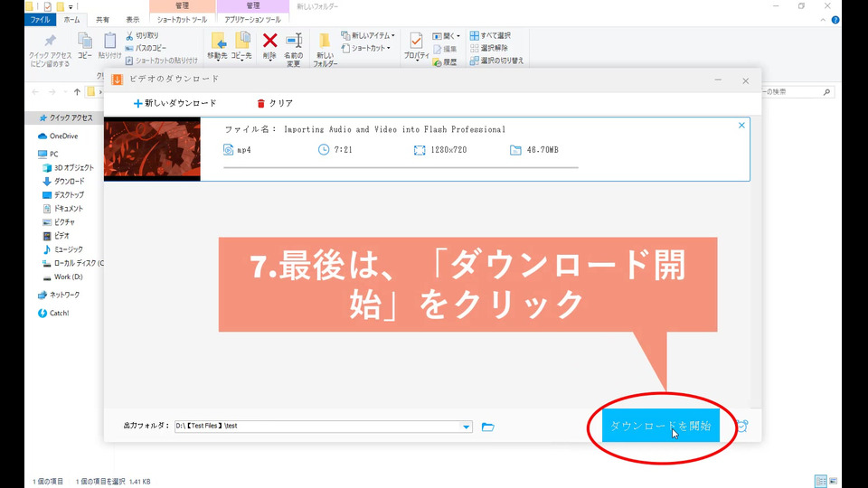
Task: Click Copy Path in the ribbon
Action: pos(146,48)
